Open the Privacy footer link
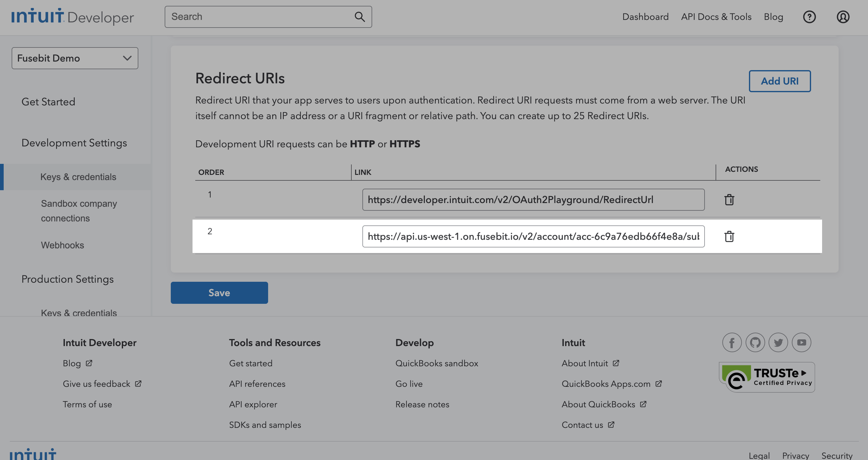This screenshot has height=460, width=868. (795, 456)
